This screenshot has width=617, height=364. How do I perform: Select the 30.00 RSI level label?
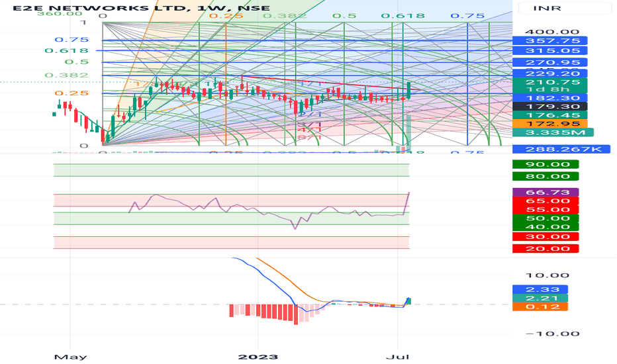546,237
